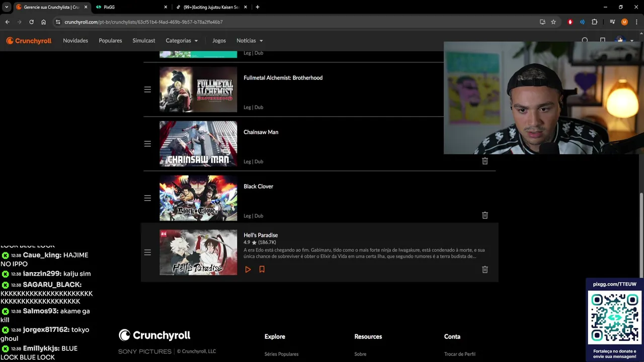Click the Chainsaw Man thumbnail
This screenshot has height=362, width=644.
[x=198, y=144]
